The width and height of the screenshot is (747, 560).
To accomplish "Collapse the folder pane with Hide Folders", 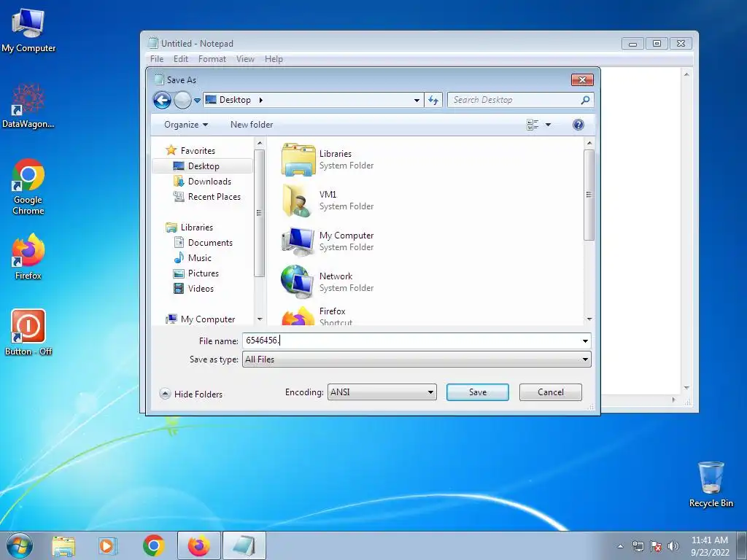I will [191, 394].
